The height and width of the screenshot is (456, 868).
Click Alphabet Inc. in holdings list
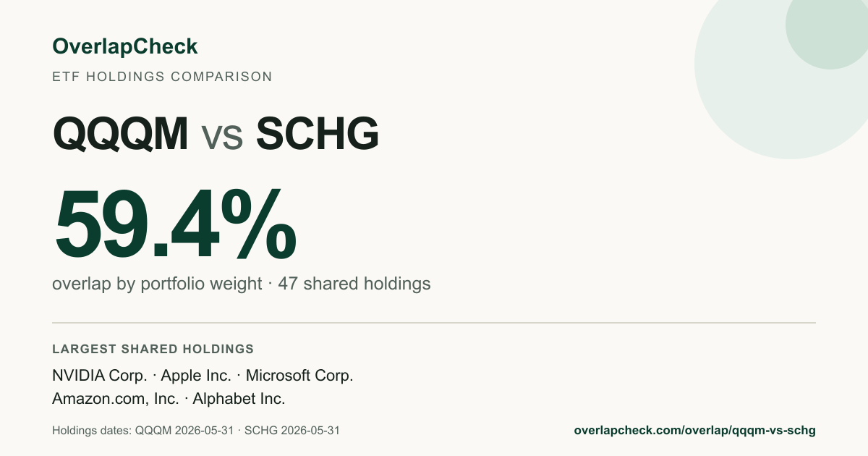click(239, 399)
